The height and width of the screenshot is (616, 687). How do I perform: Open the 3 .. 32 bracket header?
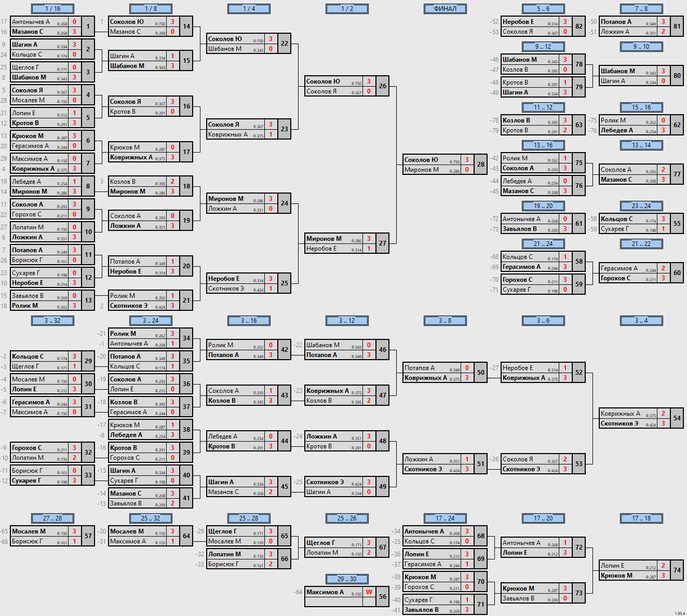tap(52, 320)
